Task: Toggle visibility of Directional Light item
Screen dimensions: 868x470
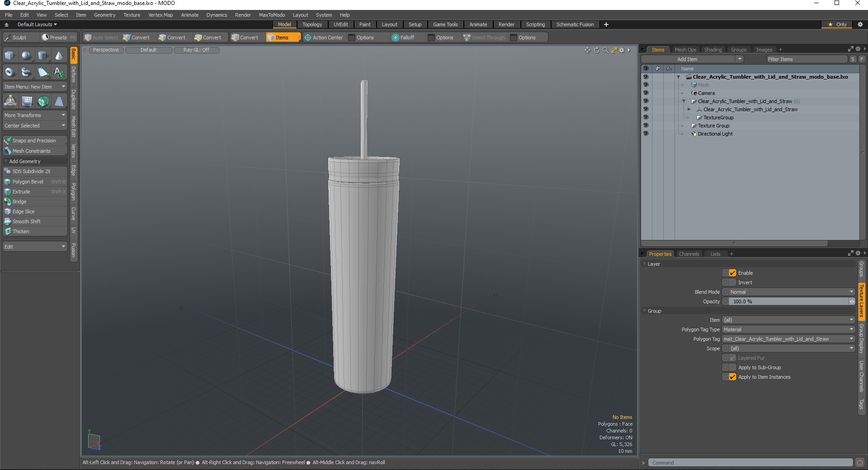Action: click(x=646, y=133)
